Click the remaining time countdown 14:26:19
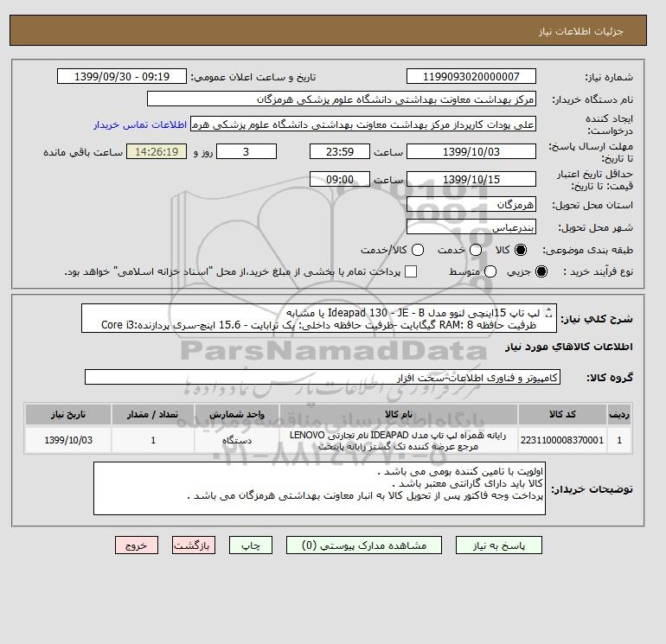The width and height of the screenshot is (666, 644). tap(157, 151)
